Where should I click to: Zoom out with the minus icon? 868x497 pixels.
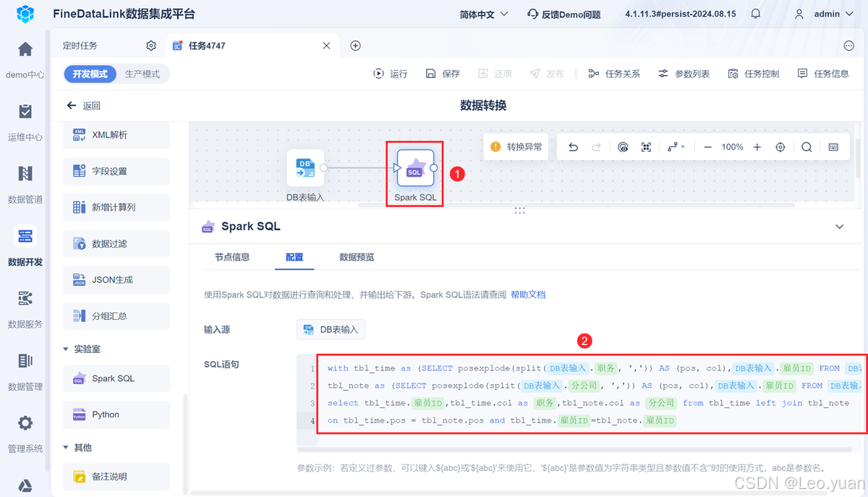pyautogui.click(x=707, y=147)
